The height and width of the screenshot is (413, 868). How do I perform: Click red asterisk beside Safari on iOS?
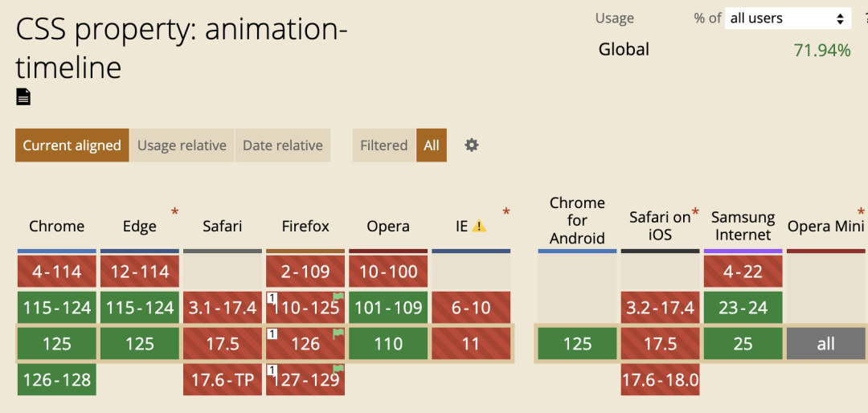coord(695,213)
